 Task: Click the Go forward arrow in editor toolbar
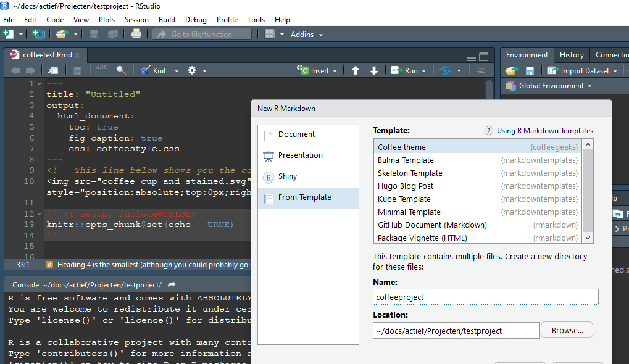tap(30, 70)
